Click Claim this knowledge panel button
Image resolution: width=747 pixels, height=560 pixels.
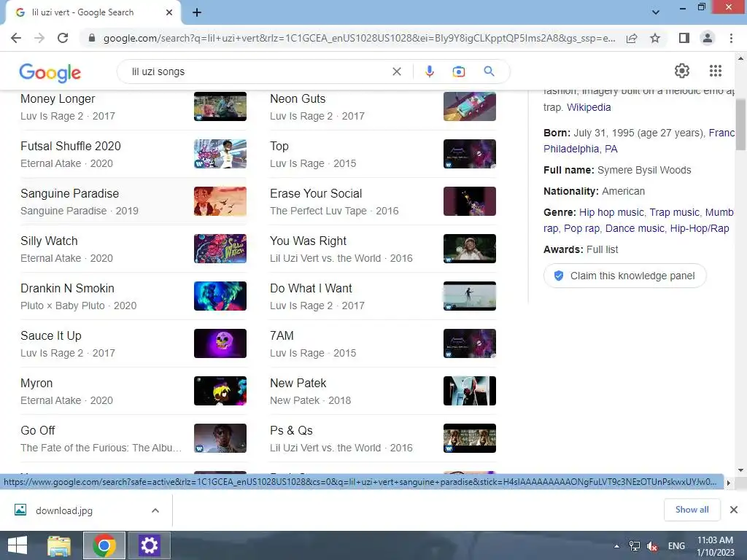pos(624,276)
